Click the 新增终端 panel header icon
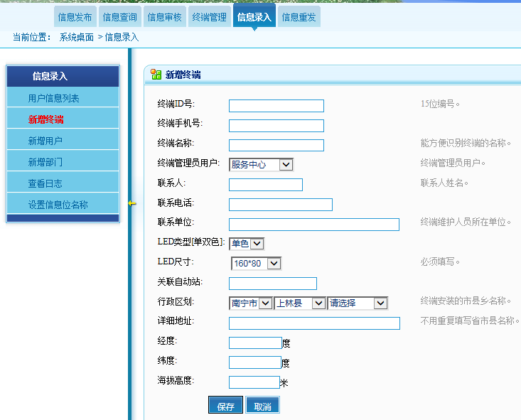Viewport: 521px width, 420px height. 156,75
